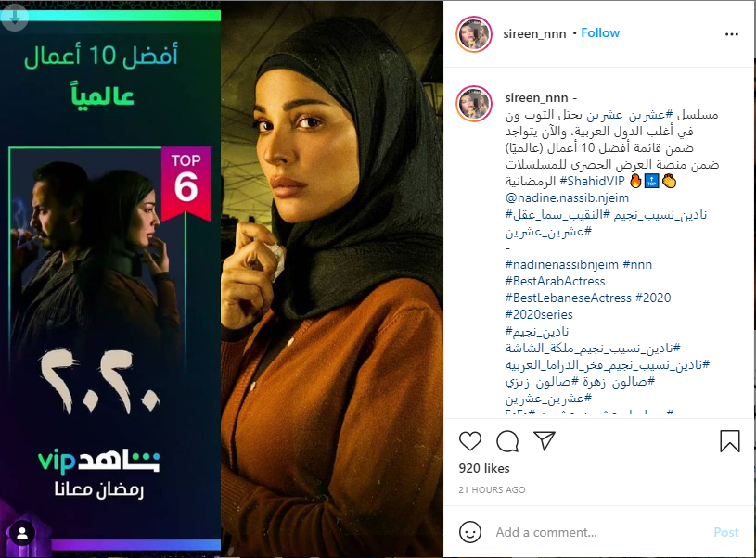The image size is (756, 558).
Task: Open the #2020series hashtag
Action: pyautogui.click(x=539, y=314)
